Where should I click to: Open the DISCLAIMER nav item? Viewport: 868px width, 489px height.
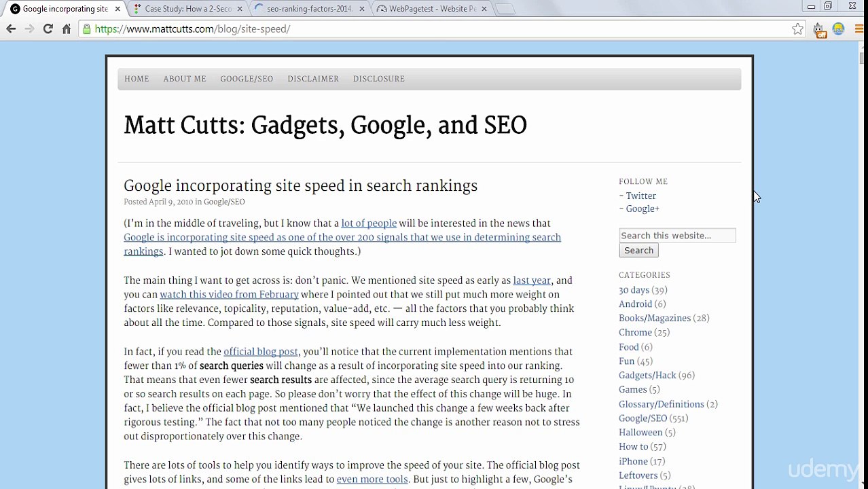313,79
